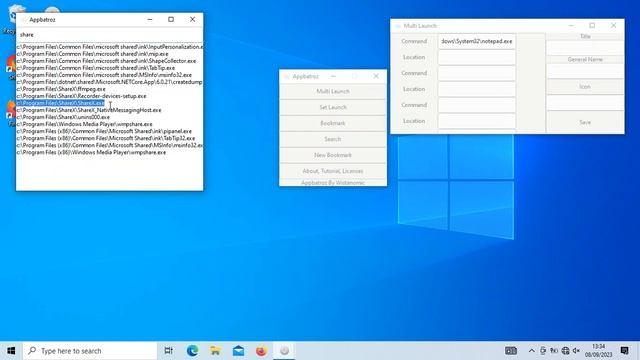Open File Explorer from the taskbar
640x360 pixels.
[x=215, y=351]
